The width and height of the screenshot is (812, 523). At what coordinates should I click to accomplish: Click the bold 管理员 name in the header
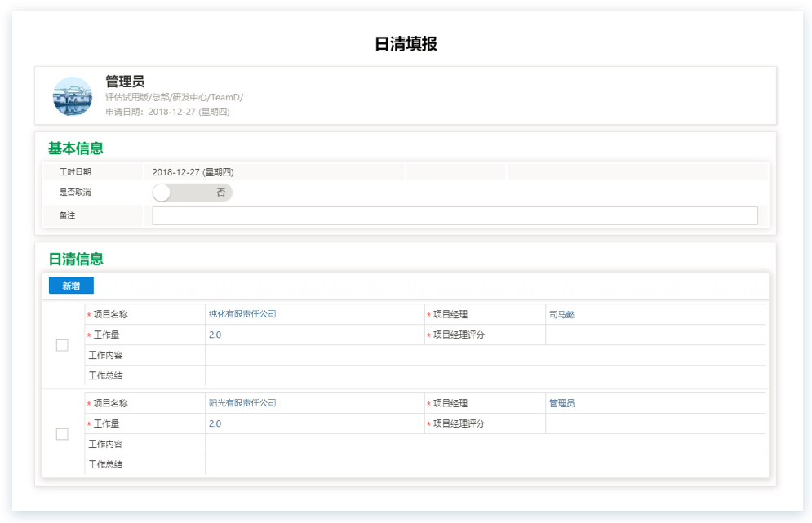click(125, 82)
